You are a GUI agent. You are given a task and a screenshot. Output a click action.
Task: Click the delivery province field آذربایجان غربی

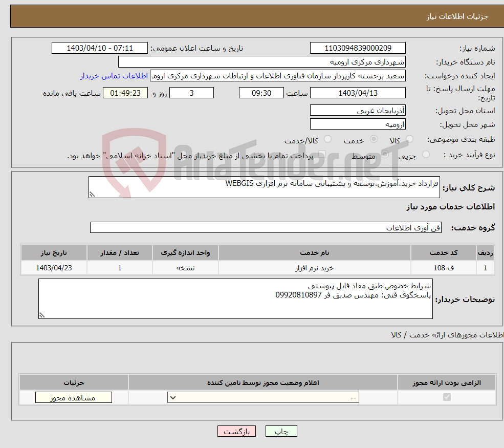tap(358, 110)
